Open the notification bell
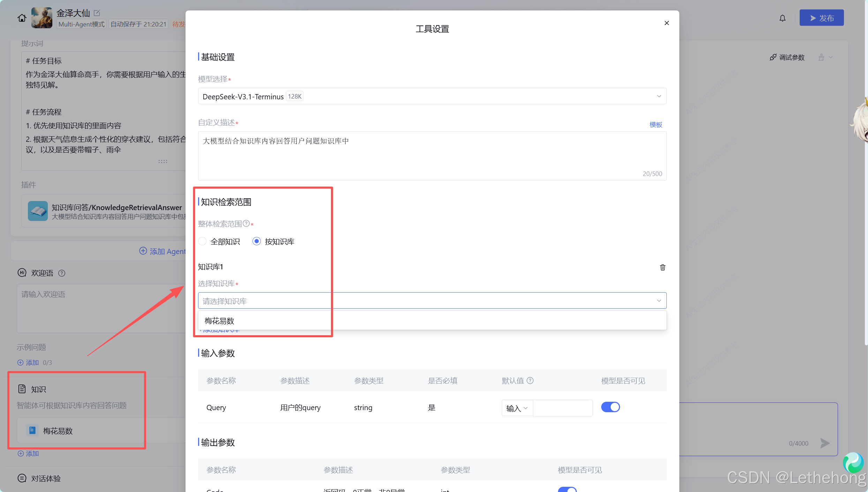Viewport: 868px width, 492px height. click(783, 18)
